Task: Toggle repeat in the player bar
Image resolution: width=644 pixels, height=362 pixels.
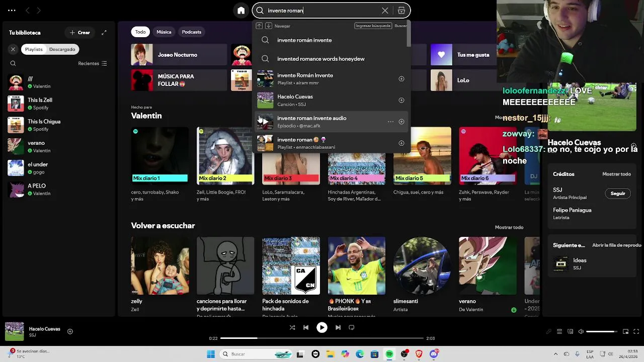Action: (x=352, y=327)
